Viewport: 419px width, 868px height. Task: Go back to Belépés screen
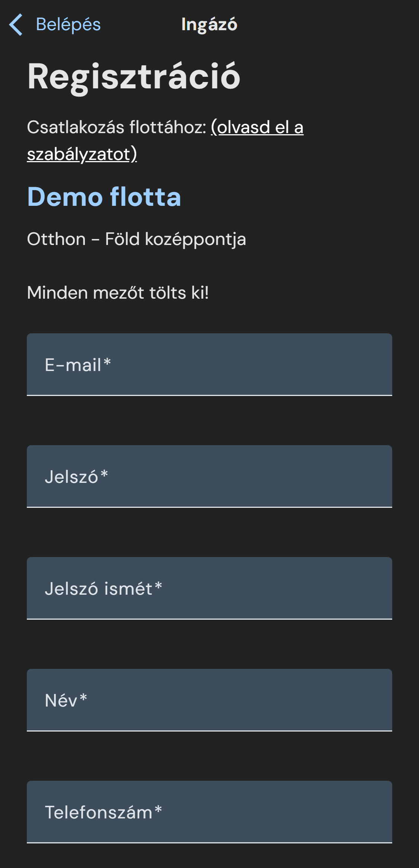pyautogui.click(x=68, y=25)
